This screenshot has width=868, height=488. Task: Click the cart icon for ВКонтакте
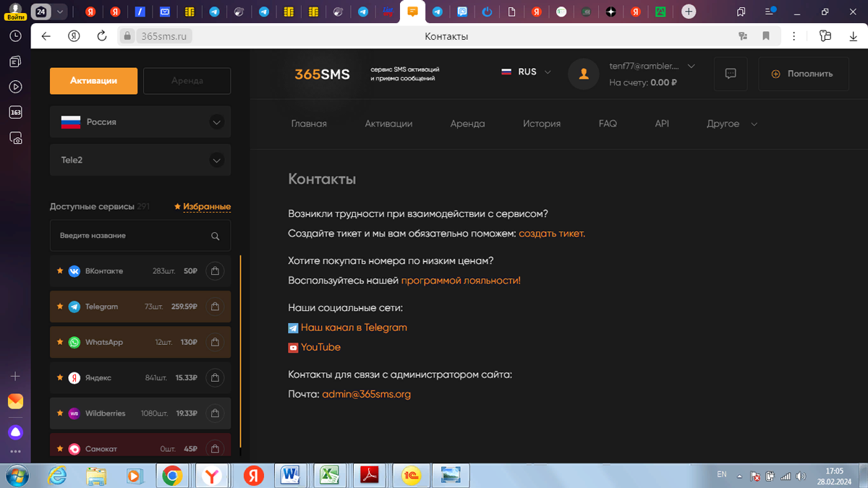point(215,271)
